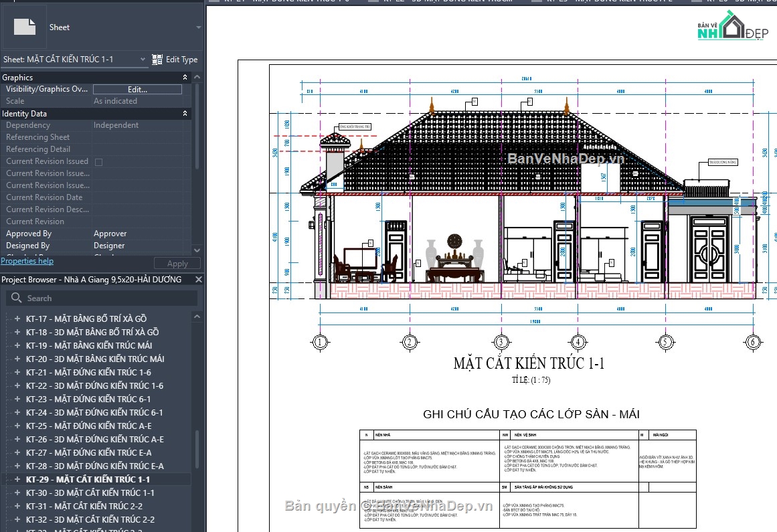Open the Sheet type selector dropdown arrow
The width and height of the screenshot is (777, 532).
tap(198, 27)
